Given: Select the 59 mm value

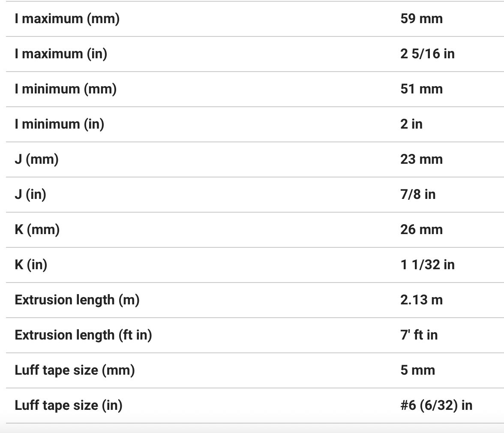Looking at the screenshot, I should 421,19.
